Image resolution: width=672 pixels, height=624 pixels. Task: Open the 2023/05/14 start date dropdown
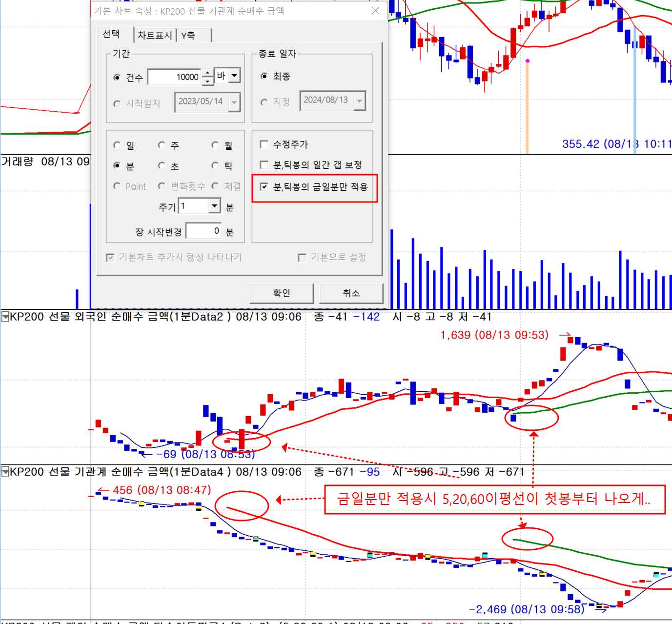coord(234,102)
